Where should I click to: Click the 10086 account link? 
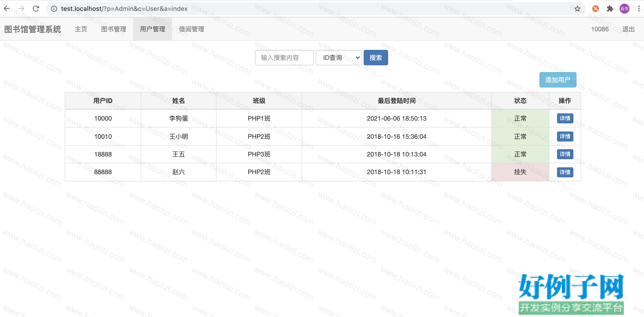[x=600, y=29]
